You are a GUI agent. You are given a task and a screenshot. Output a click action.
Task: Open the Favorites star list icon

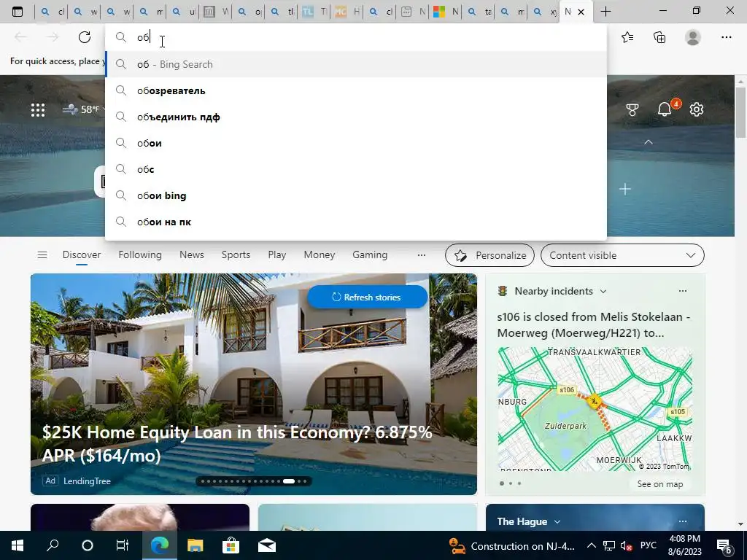(x=627, y=37)
